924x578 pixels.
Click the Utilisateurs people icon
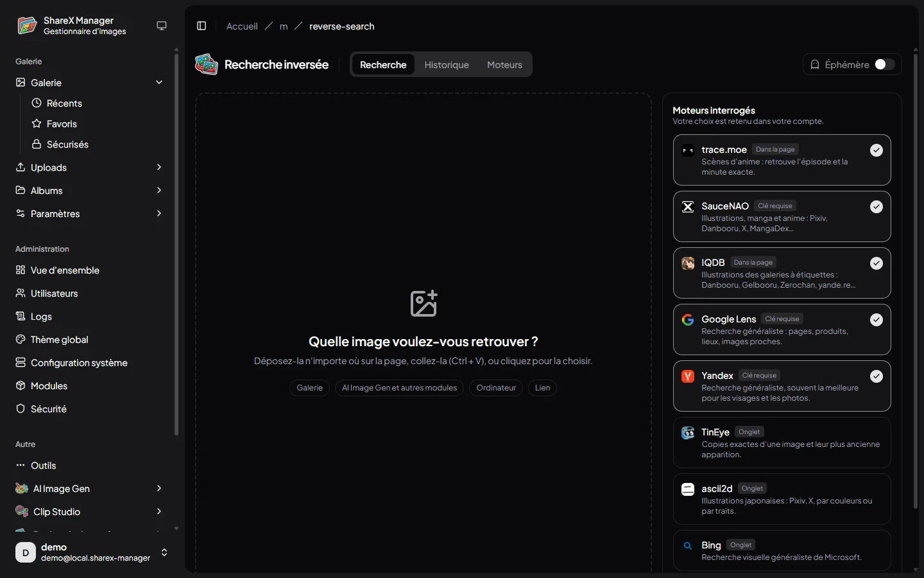[x=21, y=293]
